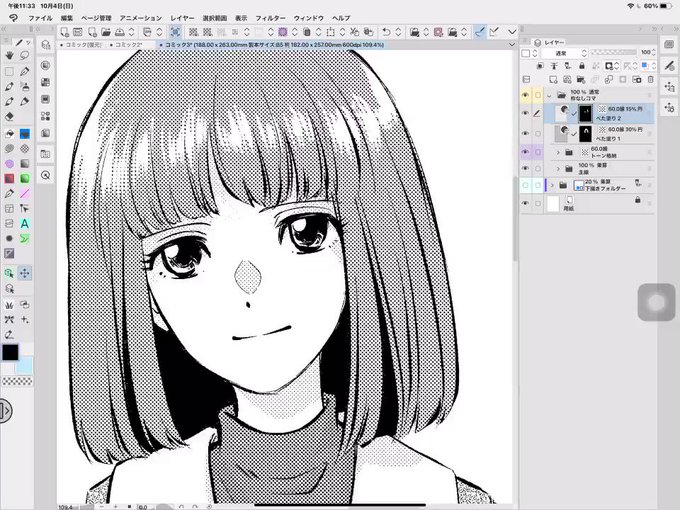Viewport: 680px width, 510px height.
Task: Select the Eraser tool
Action: (9, 116)
